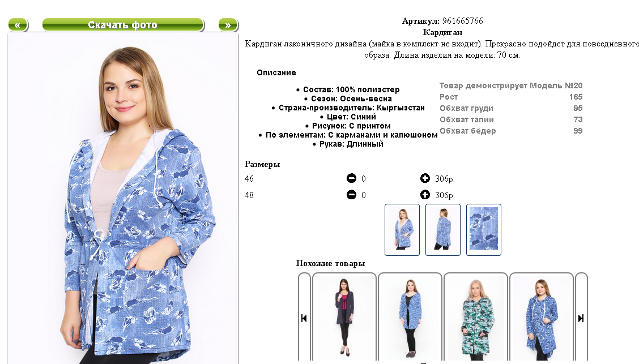The height and width of the screenshot is (364, 639).
Task: Decrease quantity for size 48
Action: point(351,195)
